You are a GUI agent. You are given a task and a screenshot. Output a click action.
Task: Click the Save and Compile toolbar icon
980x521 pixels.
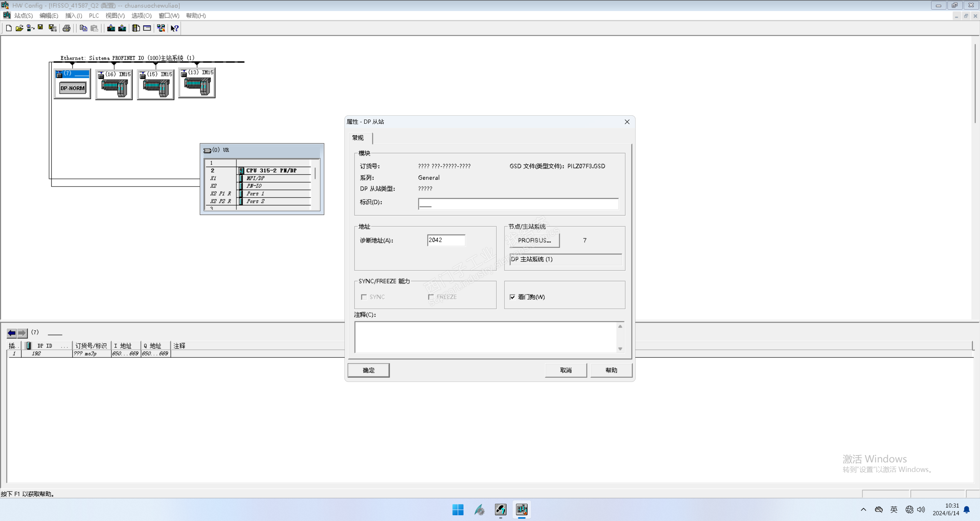click(52, 28)
